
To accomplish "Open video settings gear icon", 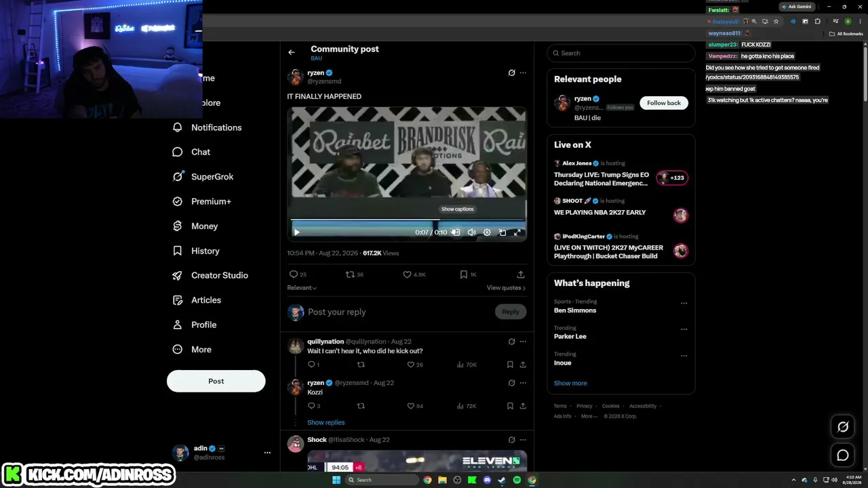I will tap(487, 232).
